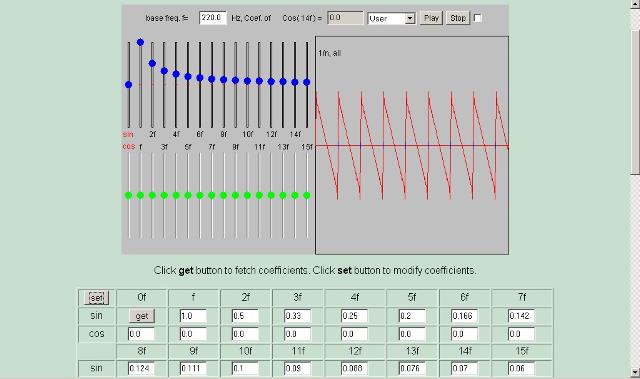Click the set coefficients button
Viewport: 640px width, 379px height.
point(96,298)
